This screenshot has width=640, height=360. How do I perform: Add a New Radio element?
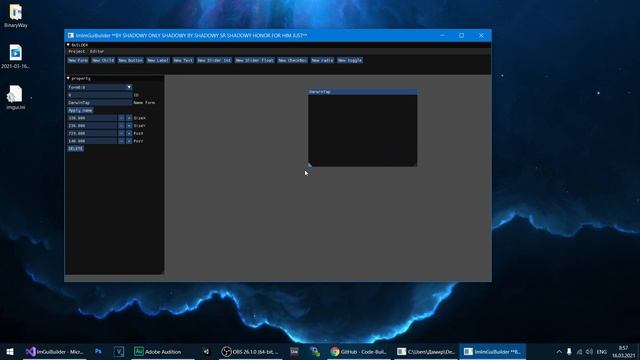click(322, 60)
